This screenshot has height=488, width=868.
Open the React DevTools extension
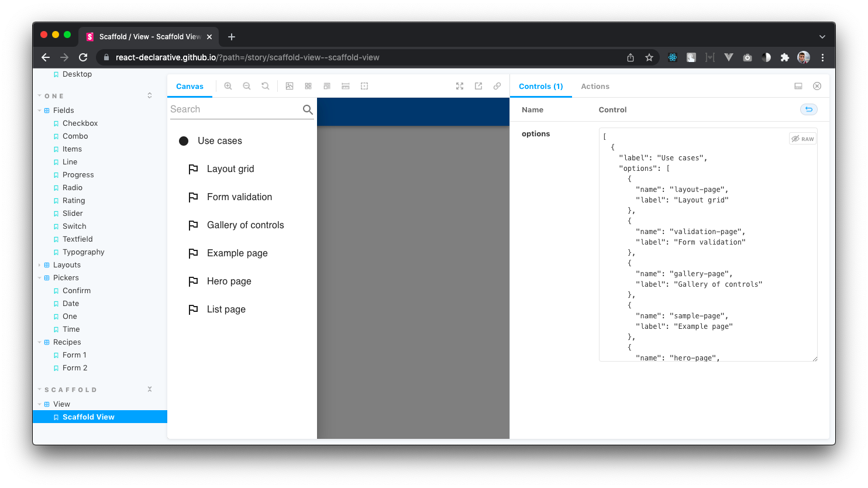coord(673,57)
